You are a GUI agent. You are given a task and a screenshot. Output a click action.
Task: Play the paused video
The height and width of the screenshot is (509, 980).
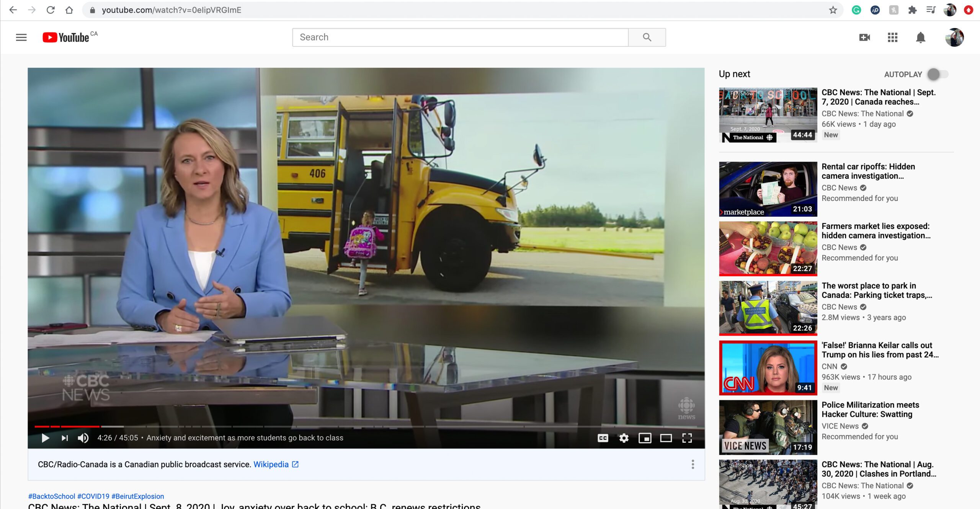pyautogui.click(x=45, y=438)
